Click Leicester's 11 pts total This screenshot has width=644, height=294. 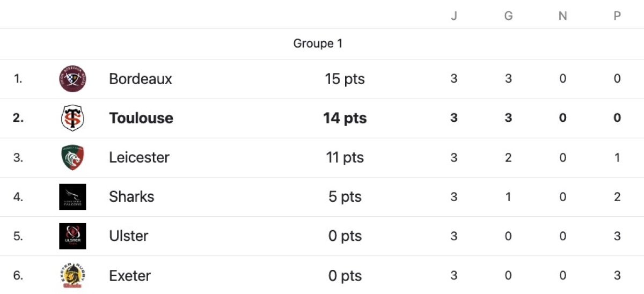point(345,158)
